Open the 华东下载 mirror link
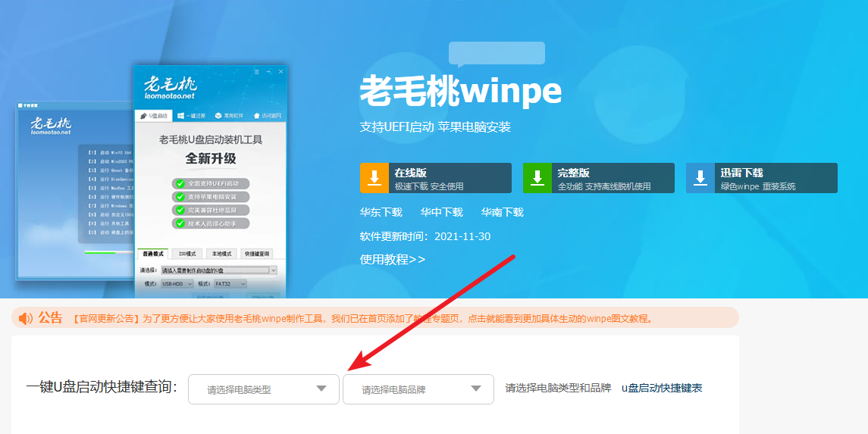Image resolution: width=868 pixels, height=434 pixels. pos(381,212)
